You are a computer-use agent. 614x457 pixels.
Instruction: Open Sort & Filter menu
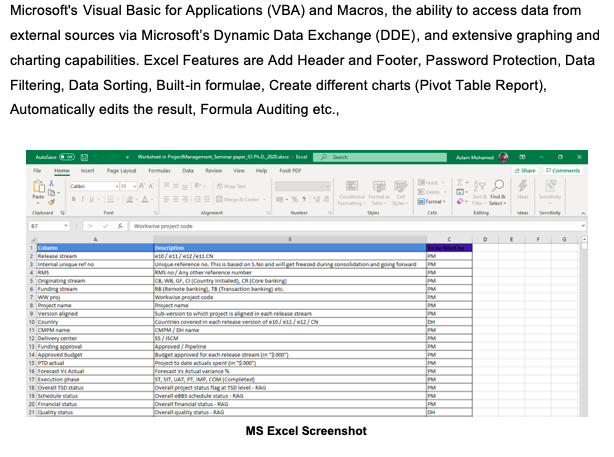[479, 193]
